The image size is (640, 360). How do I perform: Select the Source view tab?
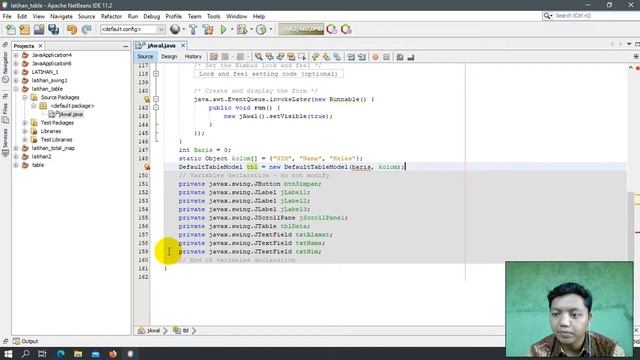pos(145,57)
